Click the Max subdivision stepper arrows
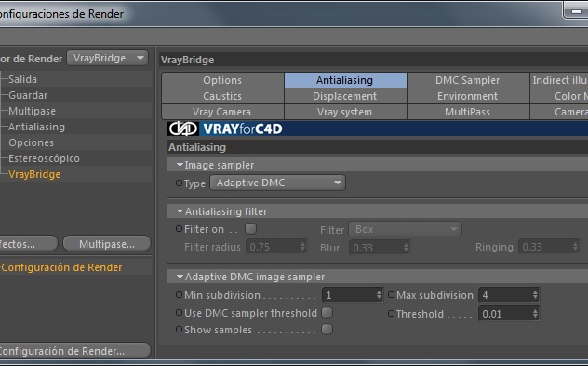The width and height of the screenshot is (588, 366). point(535,295)
